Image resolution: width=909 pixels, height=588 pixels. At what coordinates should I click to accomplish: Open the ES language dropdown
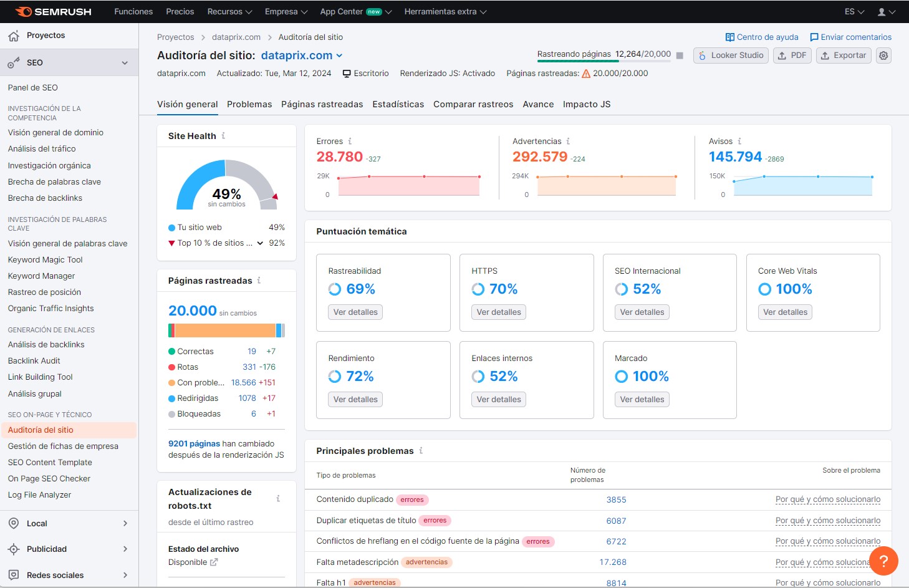coord(854,11)
